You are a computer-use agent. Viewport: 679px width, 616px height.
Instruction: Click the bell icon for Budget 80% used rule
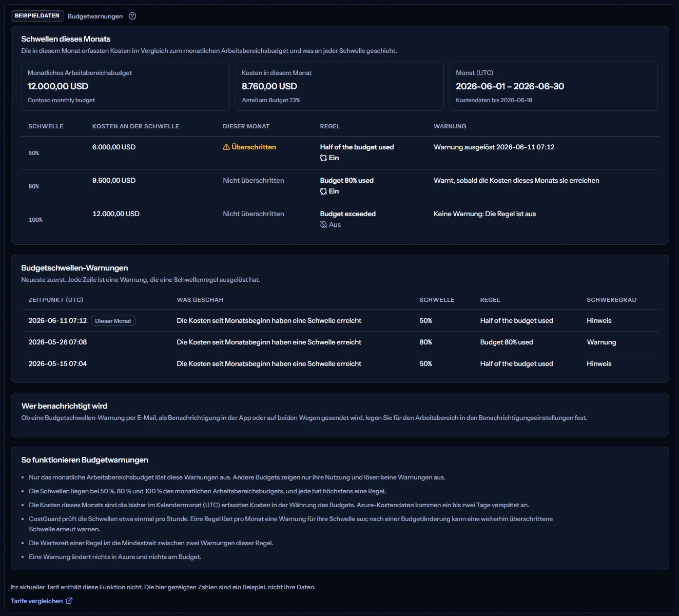[x=323, y=191]
